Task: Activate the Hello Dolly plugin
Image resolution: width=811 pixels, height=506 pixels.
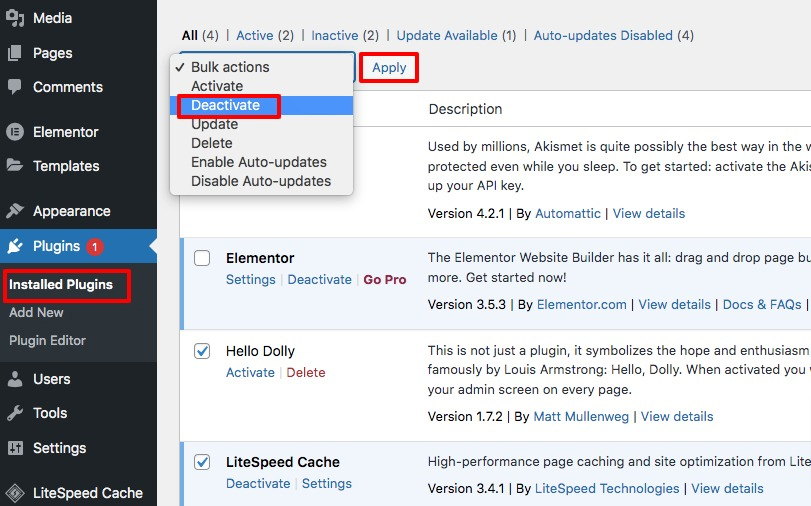Action: click(x=250, y=373)
